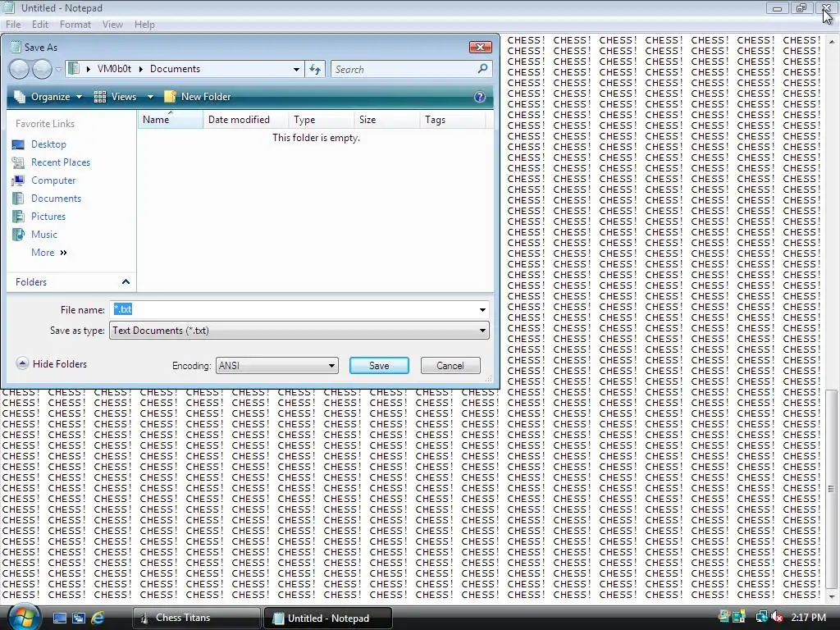Launch Internet Explorer from quick launch
The height and width of the screenshot is (630, 840).
click(x=98, y=619)
